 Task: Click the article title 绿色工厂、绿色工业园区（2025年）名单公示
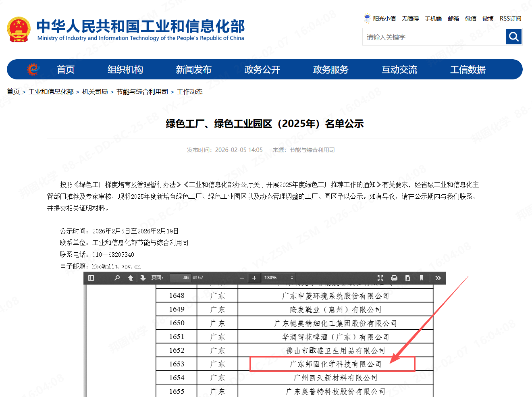click(x=265, y=124)
